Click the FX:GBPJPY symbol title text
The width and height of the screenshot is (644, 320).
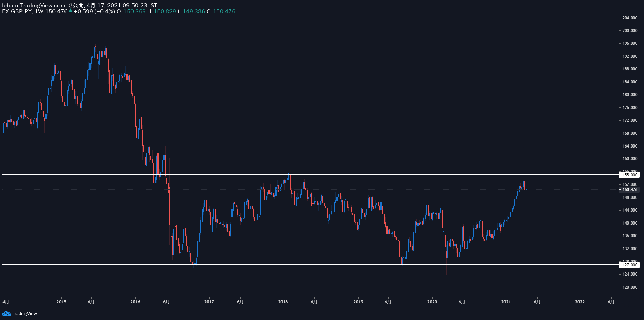coord(17,11)
